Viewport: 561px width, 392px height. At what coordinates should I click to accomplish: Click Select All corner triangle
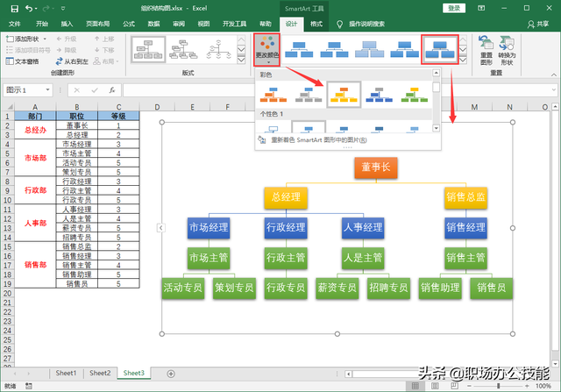point(9,107)
